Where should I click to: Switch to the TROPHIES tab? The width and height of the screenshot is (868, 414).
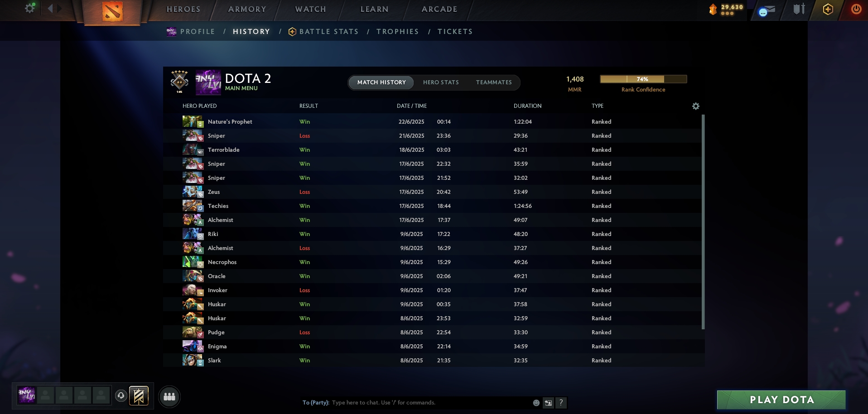[398, 31]
